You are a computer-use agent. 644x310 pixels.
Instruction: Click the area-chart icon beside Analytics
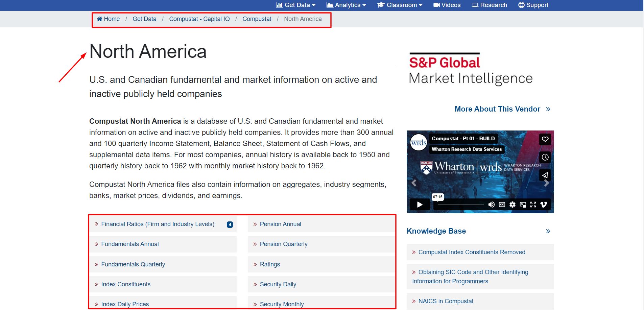[330, 5]
